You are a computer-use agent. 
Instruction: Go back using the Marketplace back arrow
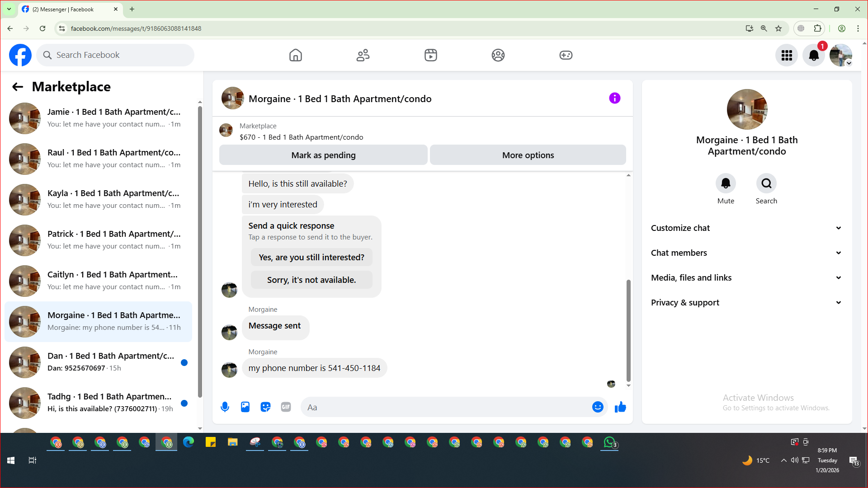(x=18, y=87)
